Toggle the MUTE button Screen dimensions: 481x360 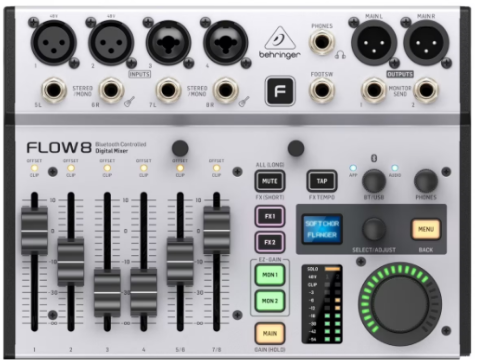pos(270,181)
